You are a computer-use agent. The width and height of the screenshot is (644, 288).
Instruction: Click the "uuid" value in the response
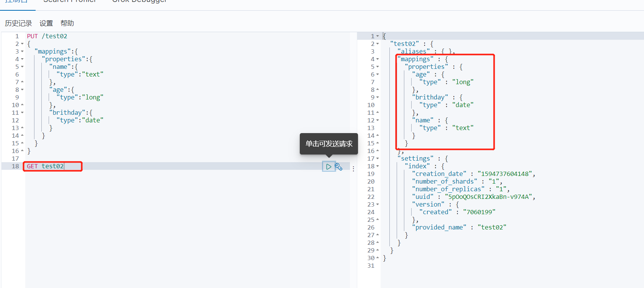488,197
